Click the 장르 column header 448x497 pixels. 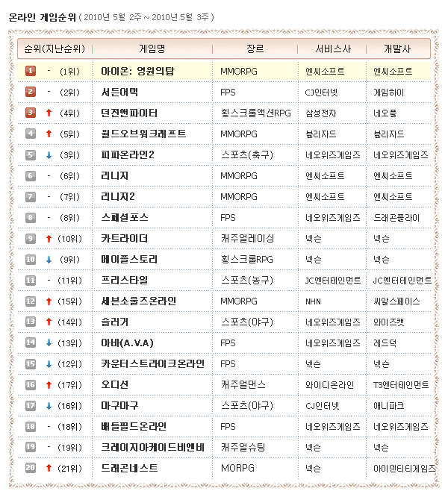click(255, 49)
